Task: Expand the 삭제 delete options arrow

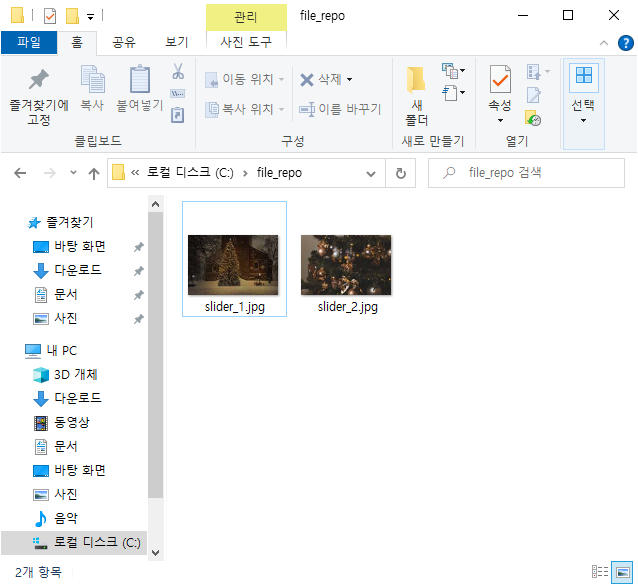Action: click(x=350, y=79)
